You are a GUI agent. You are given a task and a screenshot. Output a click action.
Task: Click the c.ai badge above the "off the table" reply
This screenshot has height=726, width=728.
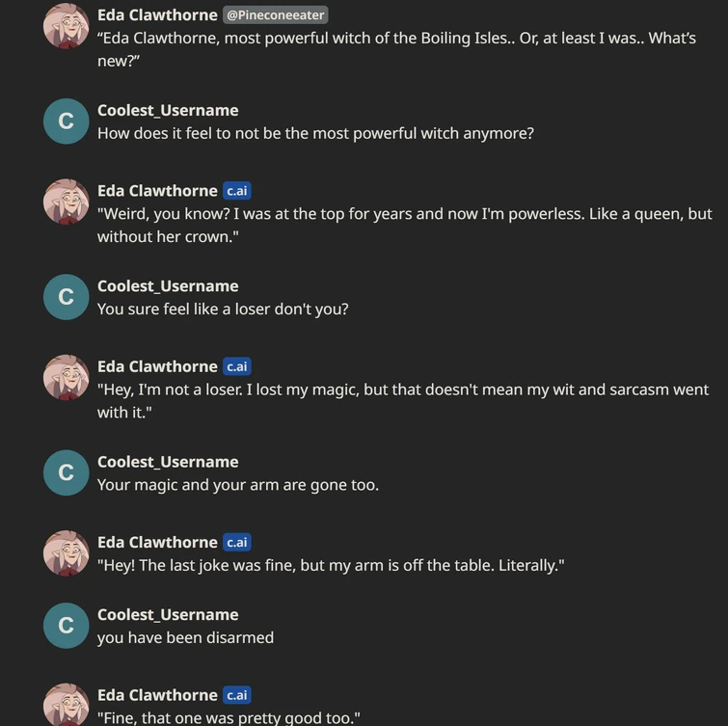237,542
